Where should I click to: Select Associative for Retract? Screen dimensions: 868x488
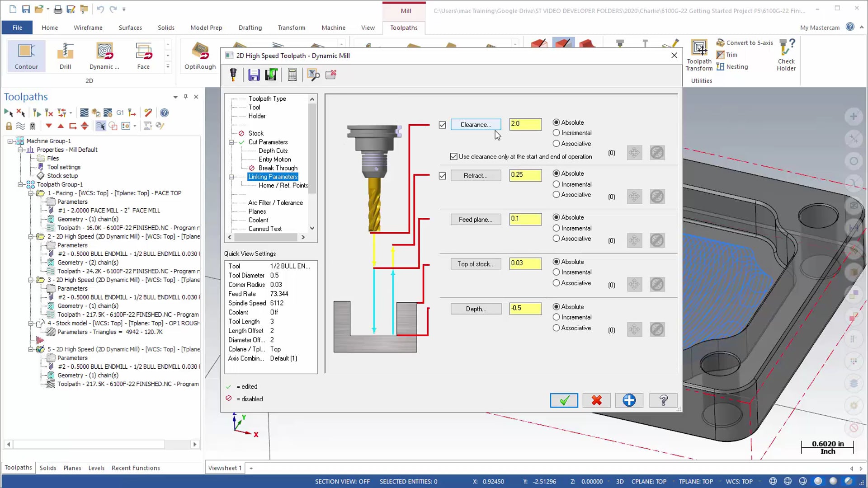click(x=556, y=195)
